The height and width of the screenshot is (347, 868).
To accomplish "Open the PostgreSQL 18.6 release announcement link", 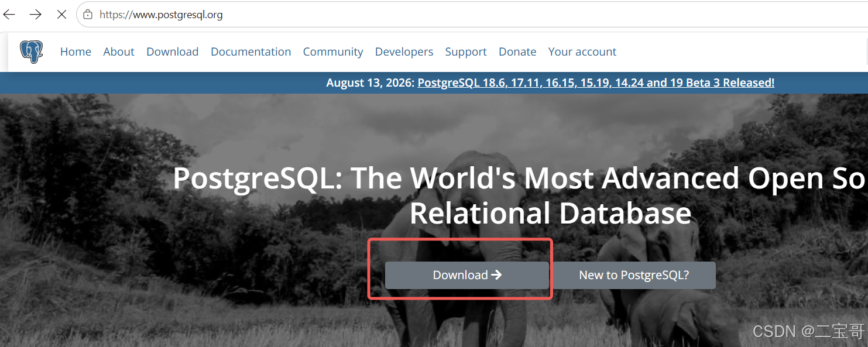I will [596, 83].
